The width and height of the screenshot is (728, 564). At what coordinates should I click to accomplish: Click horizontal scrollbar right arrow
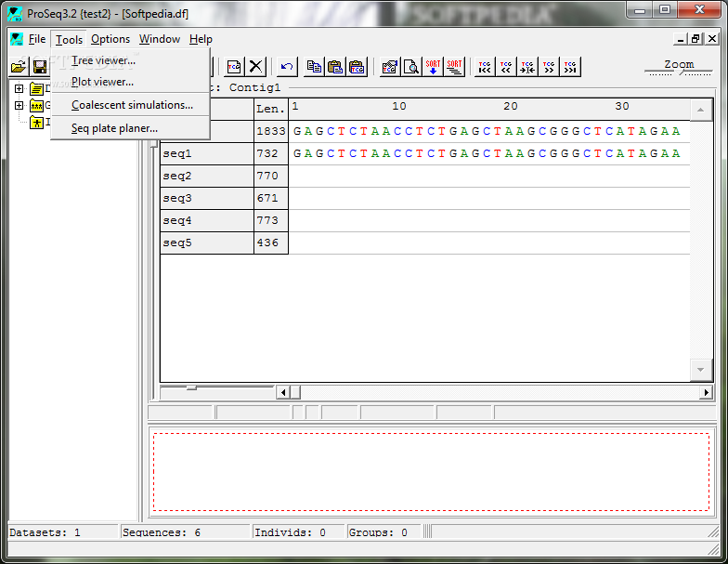(x=706, y=392)
